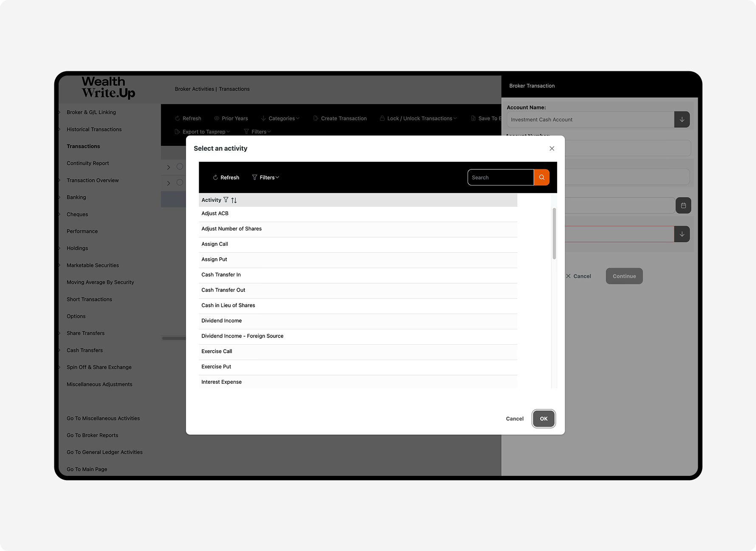Choose Cash Transfer In activity
This screenshot has height=551, width=756.
click(221, 275)
